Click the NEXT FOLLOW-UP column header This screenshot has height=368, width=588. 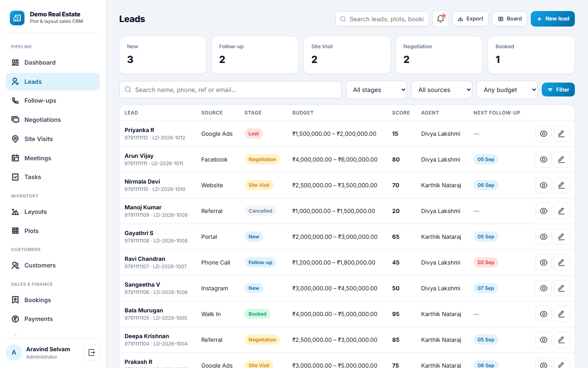coord(497,113)
